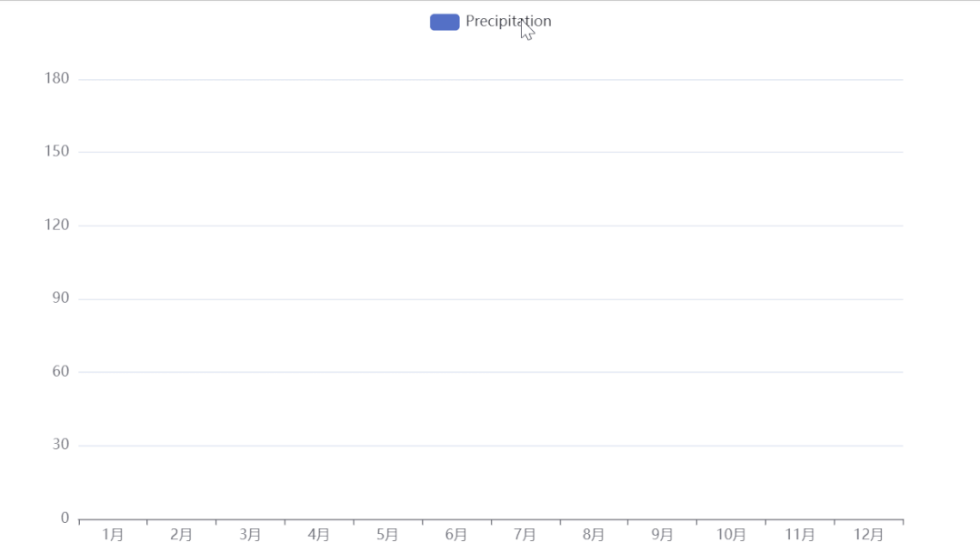980x553 pixels.
Task: Select the 3月 category label
Action: click(x=251, y=535)
